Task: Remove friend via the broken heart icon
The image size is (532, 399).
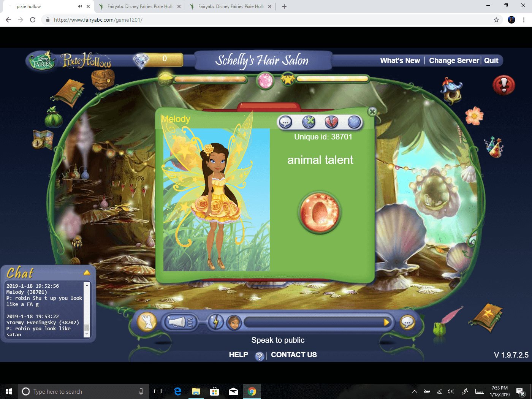Action: 331,122
